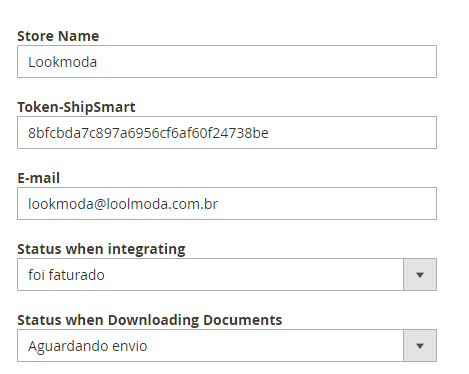Select the E-mail input box
This screenshot has width=469, height=374.
pyautogui.click(x=227, y=204)
